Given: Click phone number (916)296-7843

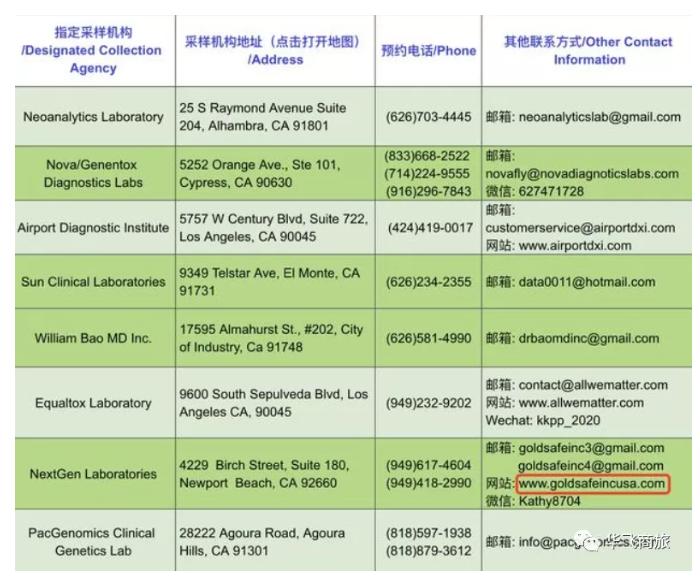Looking at the screenshot, I should 427,191.
